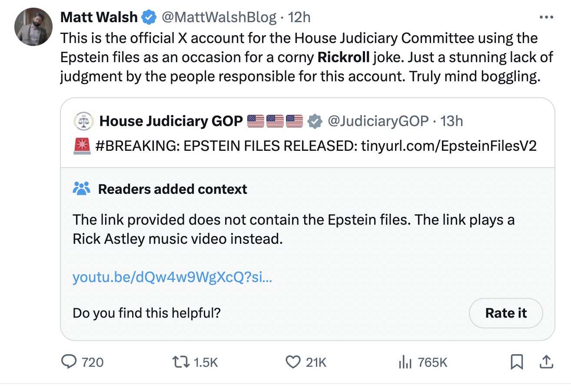Click the Readers added context people icon
Screen dimensions: 571x392
click(x=82, y=189)
